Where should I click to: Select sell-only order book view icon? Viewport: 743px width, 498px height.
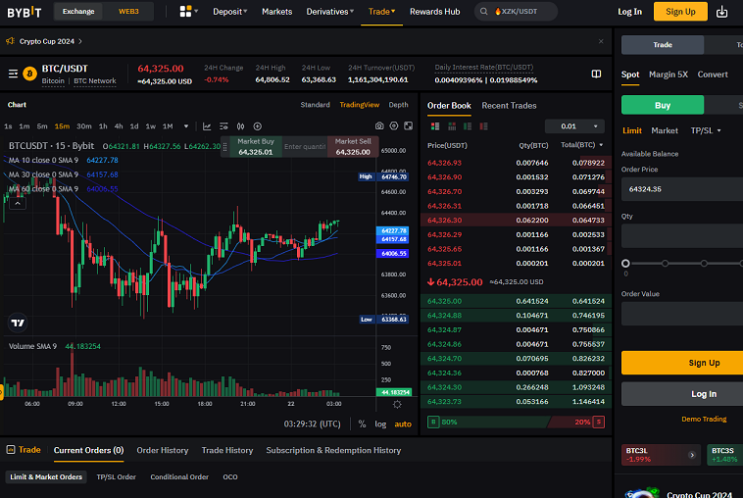[483, 127]
